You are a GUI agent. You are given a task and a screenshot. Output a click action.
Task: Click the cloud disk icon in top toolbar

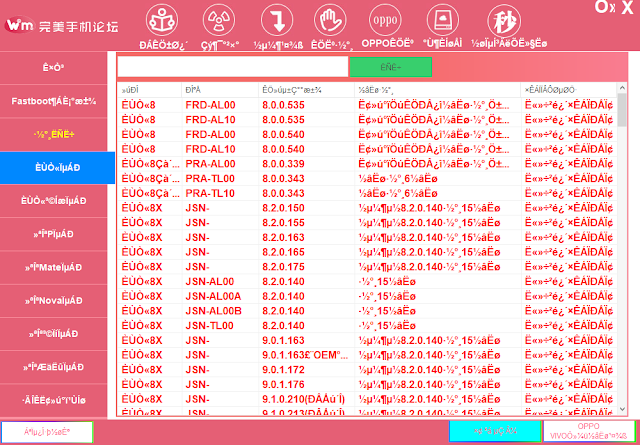pos(443,20)
